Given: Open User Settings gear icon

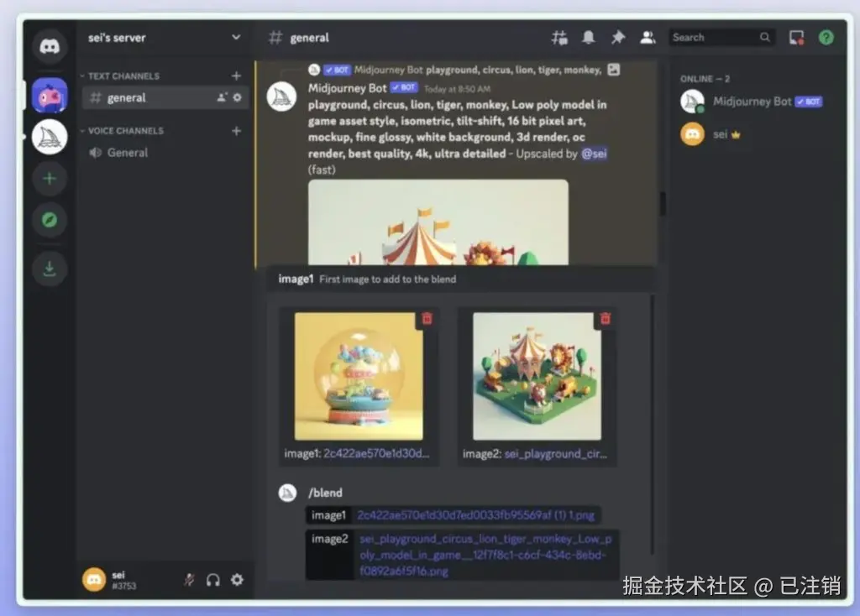Looking at the screenshot, I should 237,580.
